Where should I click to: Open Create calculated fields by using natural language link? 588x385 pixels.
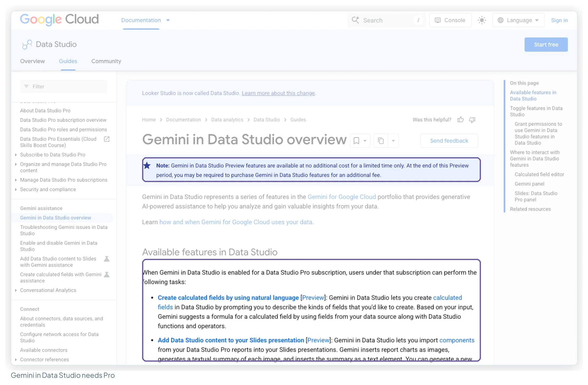click(x=228, y=298)
